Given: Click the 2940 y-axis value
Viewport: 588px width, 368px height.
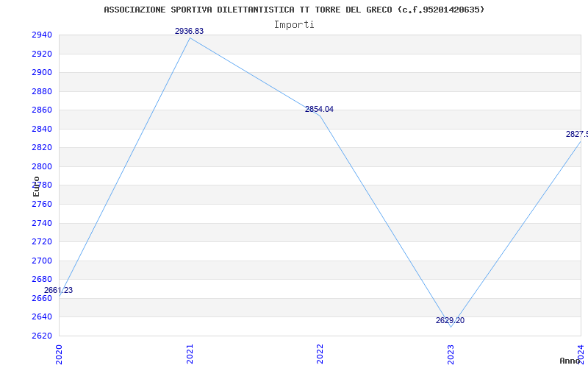Looking at the screenshot, I should coord(42,35).
